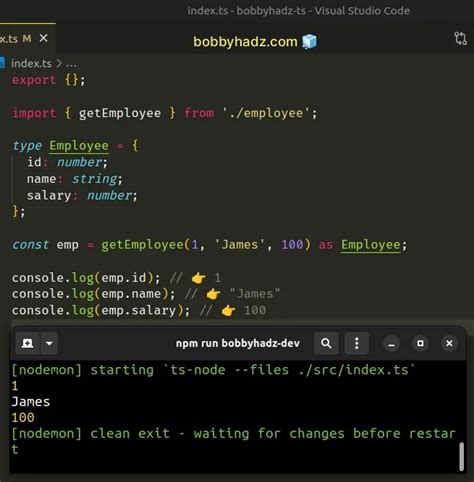Maximize the terminal window
Image resolution: width=474 pixels, height=482 pixels.
click(x=420, y=344)
